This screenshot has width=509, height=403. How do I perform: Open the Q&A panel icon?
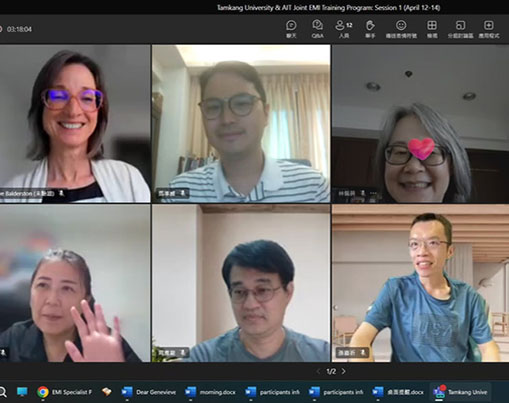tap(317, 29)
